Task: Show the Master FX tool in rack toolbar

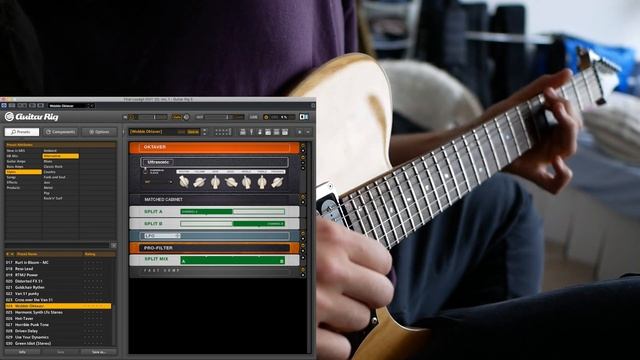Action: [284, 132]
